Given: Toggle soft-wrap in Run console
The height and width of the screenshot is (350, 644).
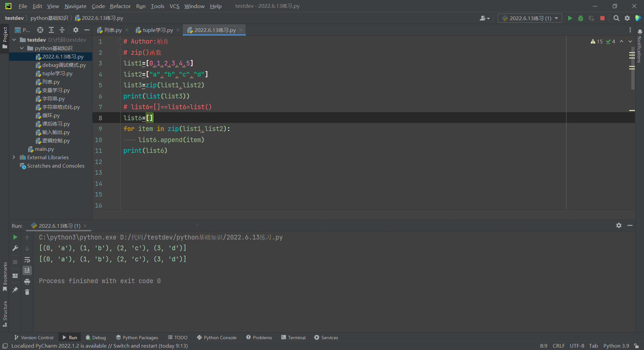Looking at the screenshot, I should coord(27,260).
